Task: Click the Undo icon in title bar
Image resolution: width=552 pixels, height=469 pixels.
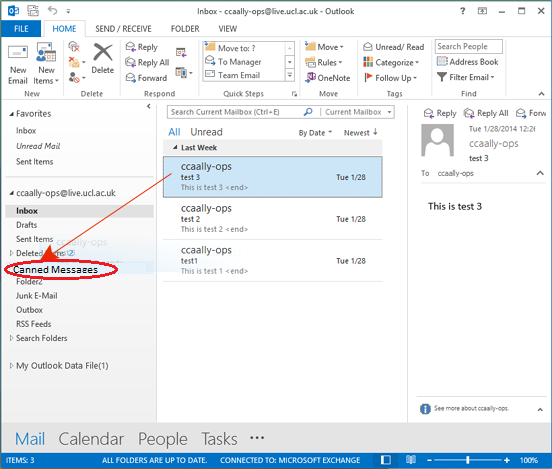Action: point(52,11)
